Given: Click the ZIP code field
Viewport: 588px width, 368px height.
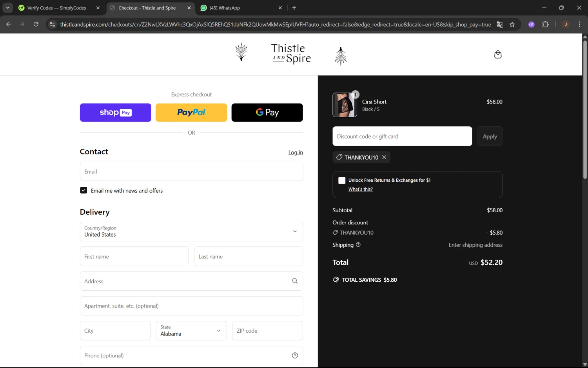Looking at the screenshot, I should coord(267,331).
